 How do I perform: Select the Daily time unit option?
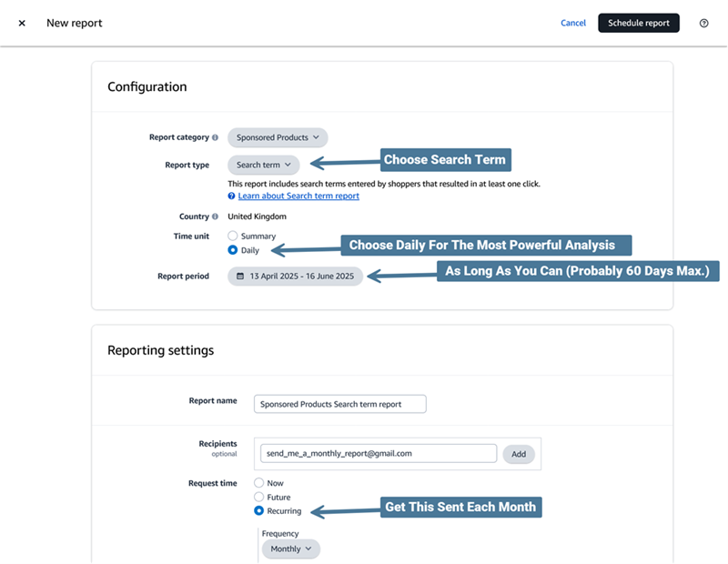[x=233, y=249]
